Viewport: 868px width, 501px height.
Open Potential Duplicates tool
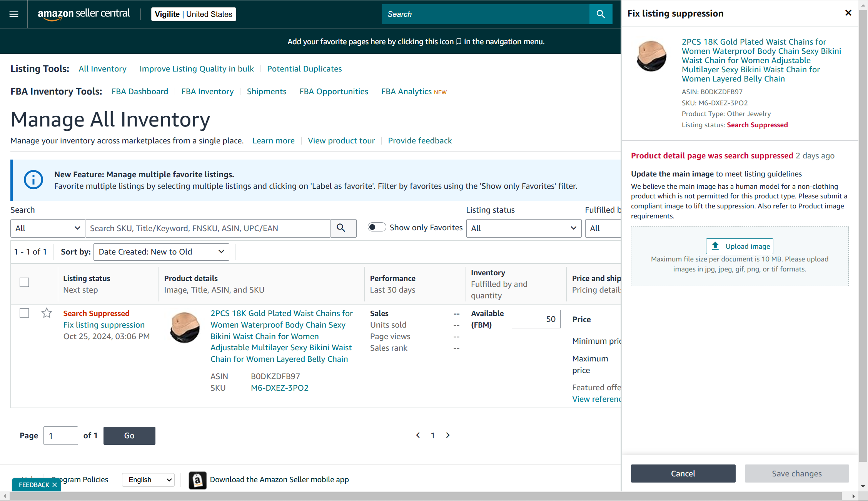304,69
